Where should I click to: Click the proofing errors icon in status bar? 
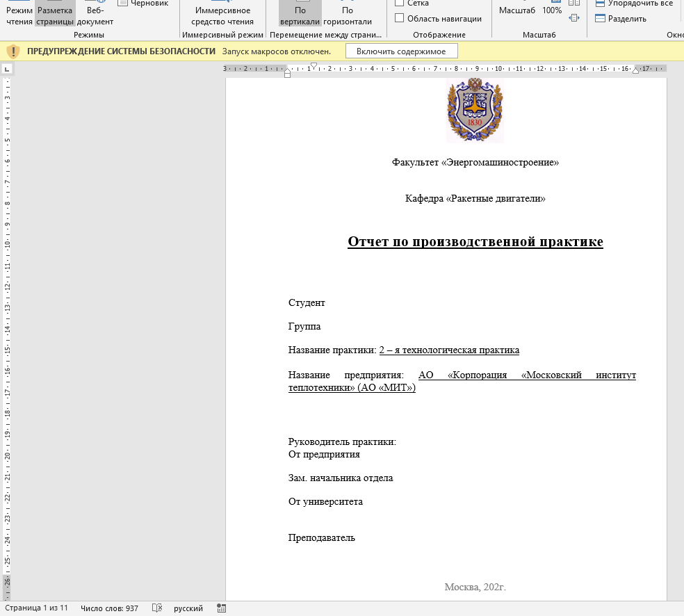pos(157,608)
